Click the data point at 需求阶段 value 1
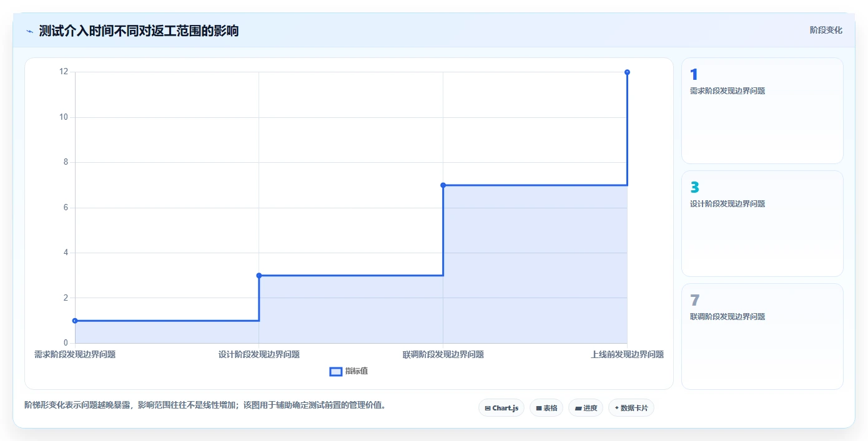 (75, 321)
